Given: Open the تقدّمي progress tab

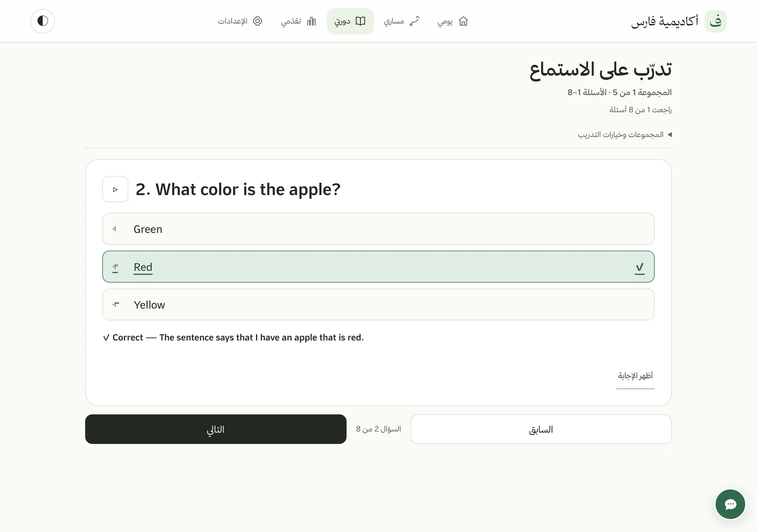Looking at the screenshot, I should pos(298,21).
